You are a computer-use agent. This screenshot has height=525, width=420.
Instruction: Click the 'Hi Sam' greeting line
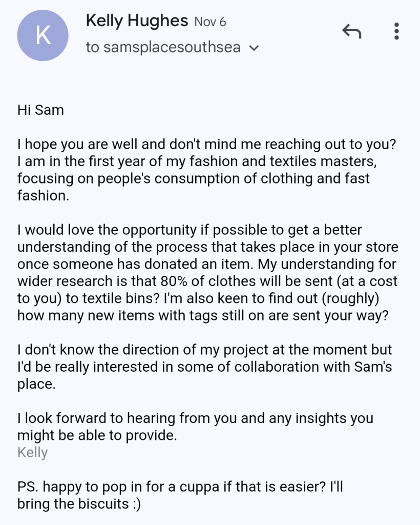pyautogui.click(x=40, y=110)
